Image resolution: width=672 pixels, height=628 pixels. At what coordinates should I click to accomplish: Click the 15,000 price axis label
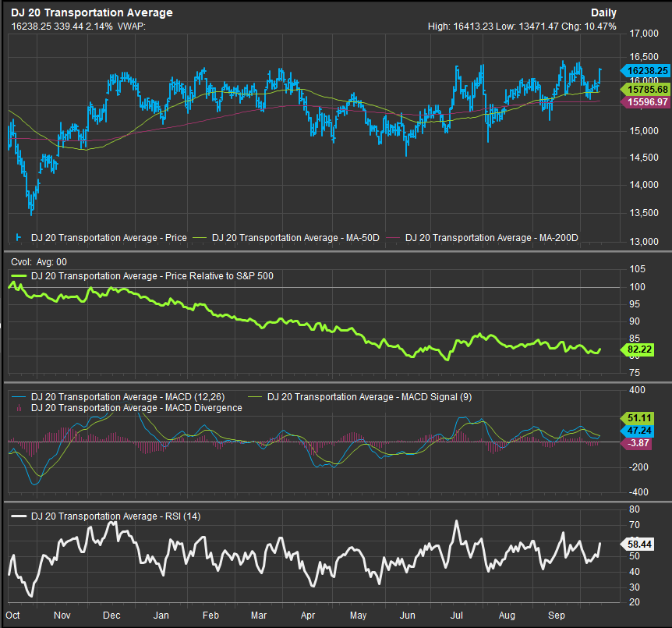pyautogui.click(x=644, y=131)
